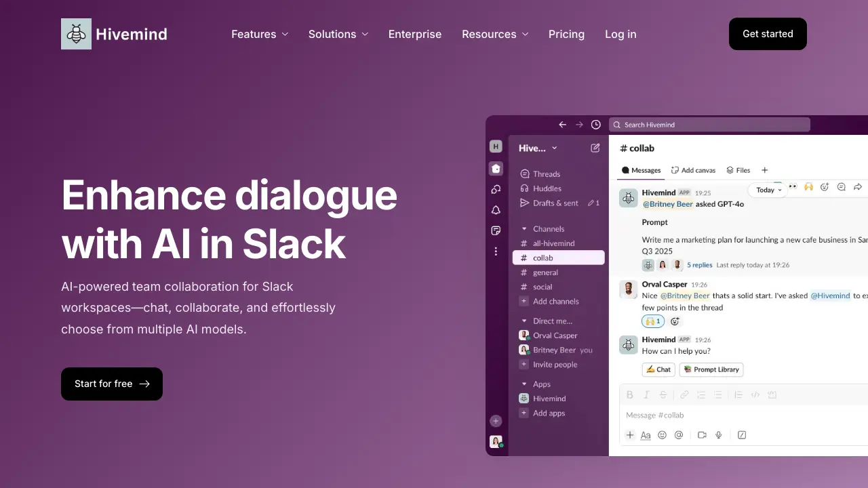Click the @ mention icon in composer
The width and height of the screenshot is (868, 488).
pos(679,435)
